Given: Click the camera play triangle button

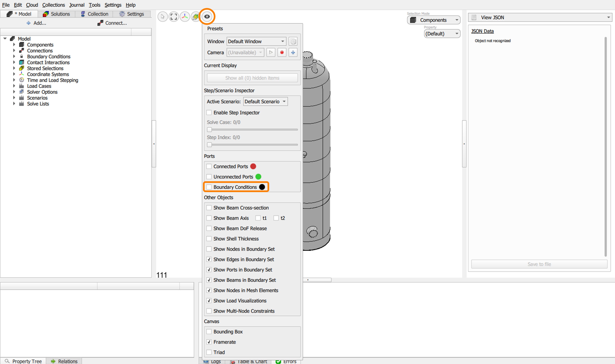Looking at the screenshot, I should click(x=271, y=53).
